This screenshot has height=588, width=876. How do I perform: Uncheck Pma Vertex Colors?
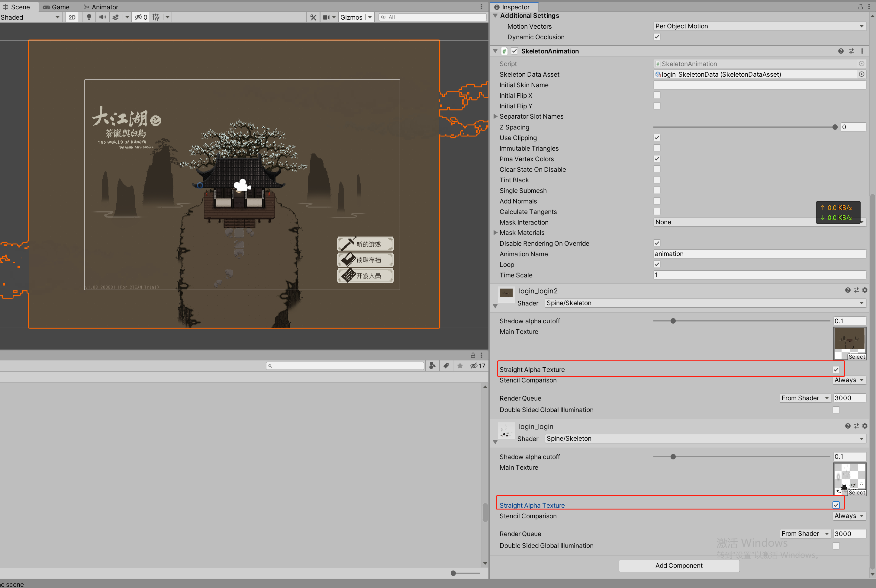[657, 159]
